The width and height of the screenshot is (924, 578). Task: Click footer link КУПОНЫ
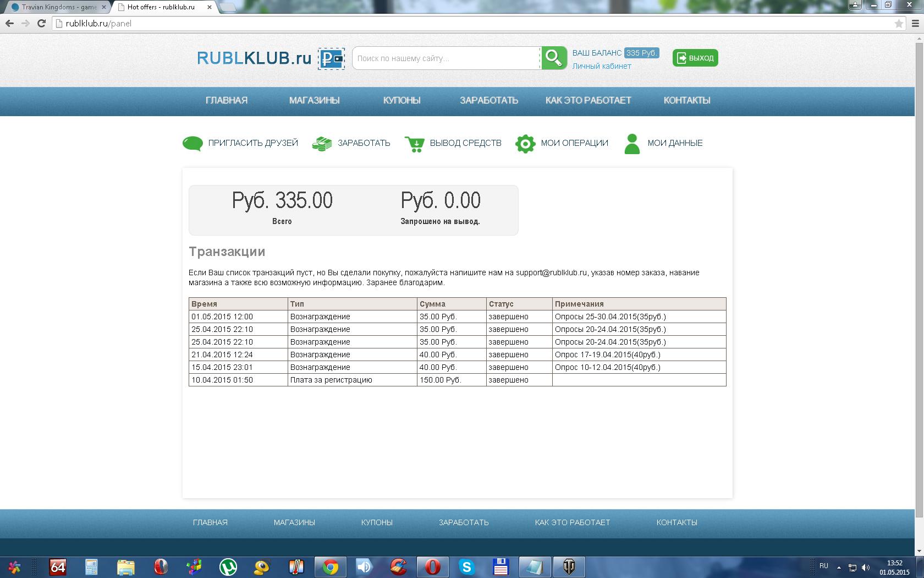pyautogui.click(x=377, y=522)
